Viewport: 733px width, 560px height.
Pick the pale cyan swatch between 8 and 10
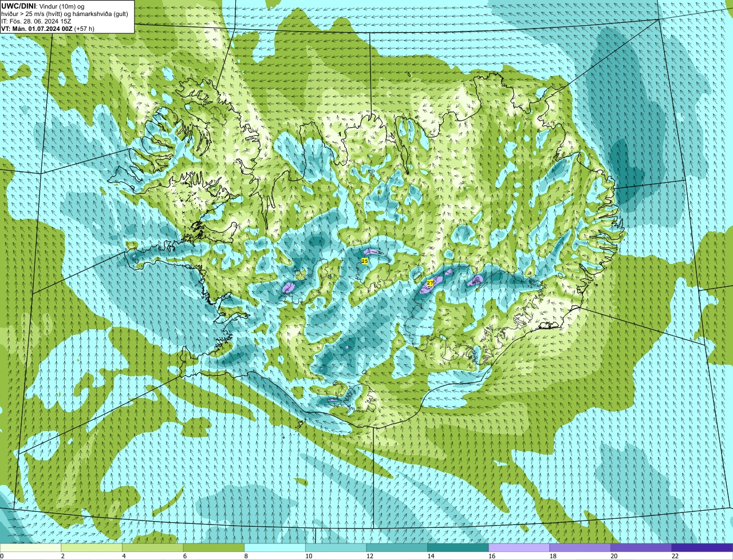point(275,547)
